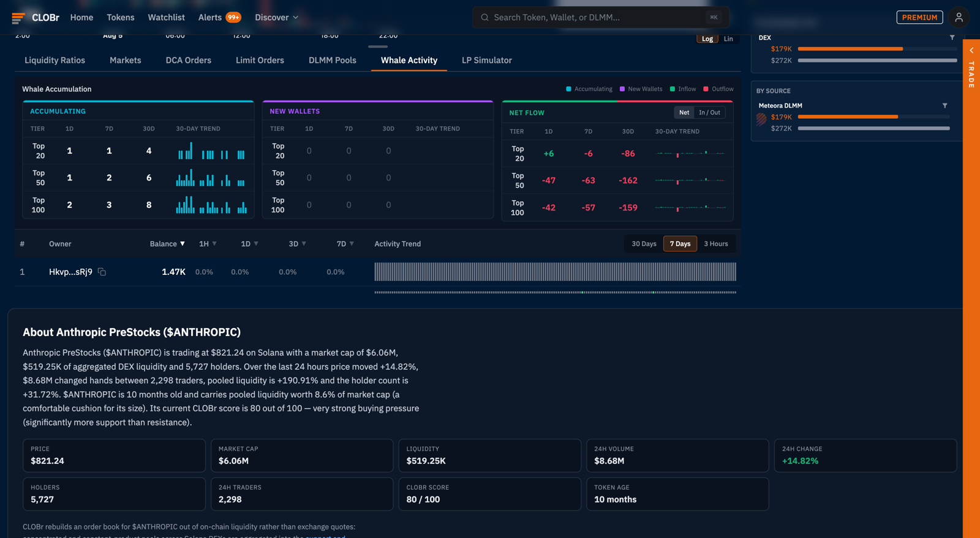Viewport: 980px width, 538px height.
Task: Click the Top 50 net flow 30-day trend chart
Action: click(x=690, y=181)
